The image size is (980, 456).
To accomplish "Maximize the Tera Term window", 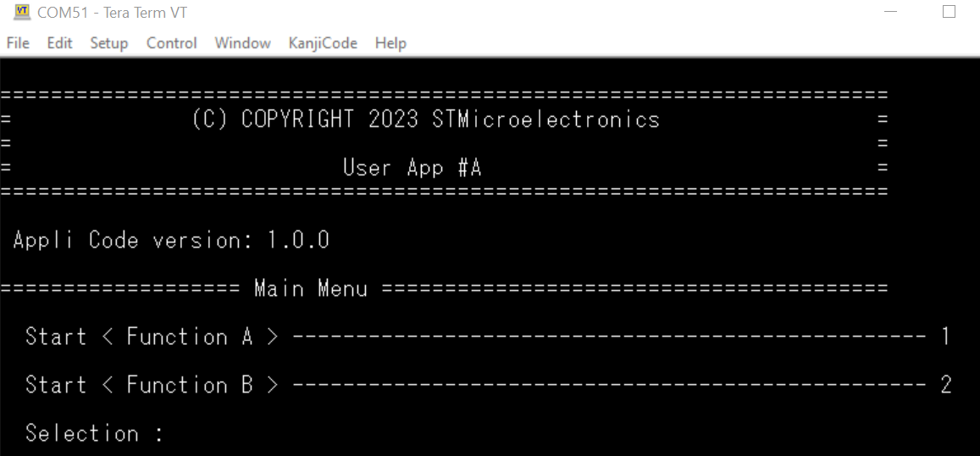I will pos(949,12).
